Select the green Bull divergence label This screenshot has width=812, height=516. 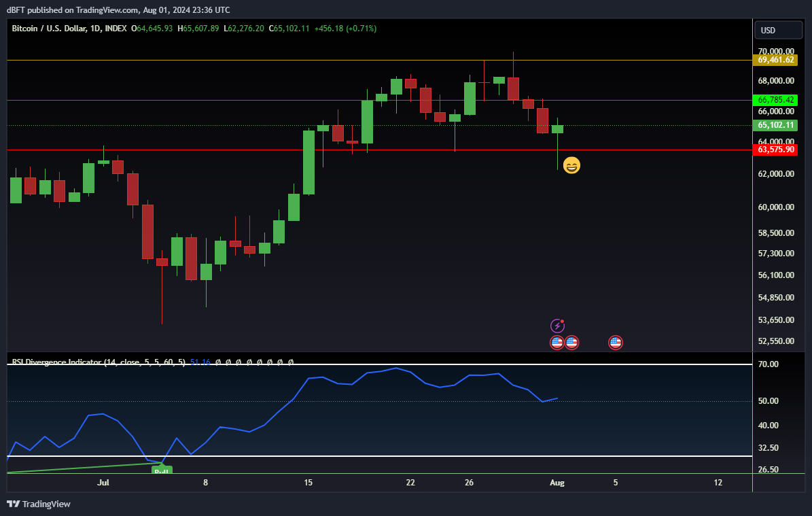tap(162, 470)
